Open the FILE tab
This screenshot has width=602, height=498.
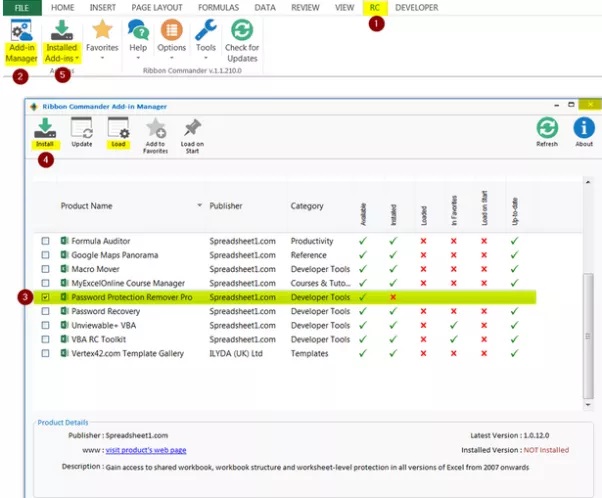[x=20, y=7]
